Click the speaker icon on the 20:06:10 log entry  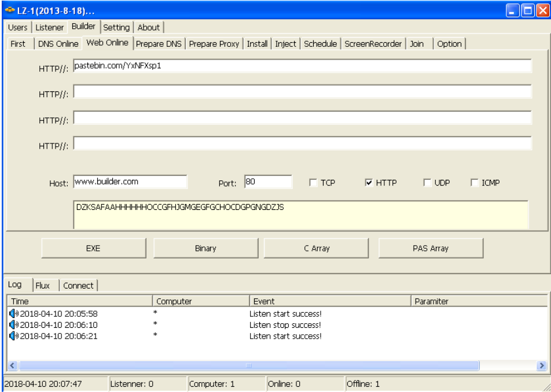point(14,325)
